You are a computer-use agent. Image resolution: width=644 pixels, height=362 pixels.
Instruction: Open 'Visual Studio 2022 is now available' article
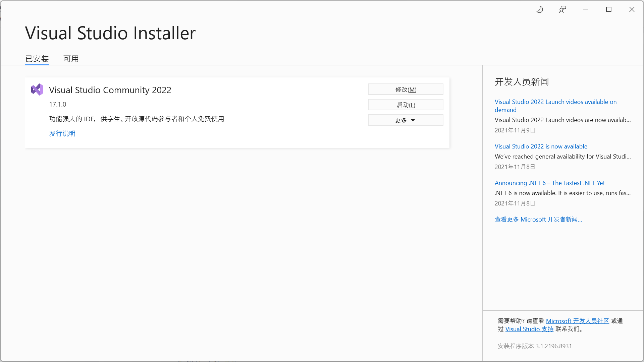click(541, 146)
